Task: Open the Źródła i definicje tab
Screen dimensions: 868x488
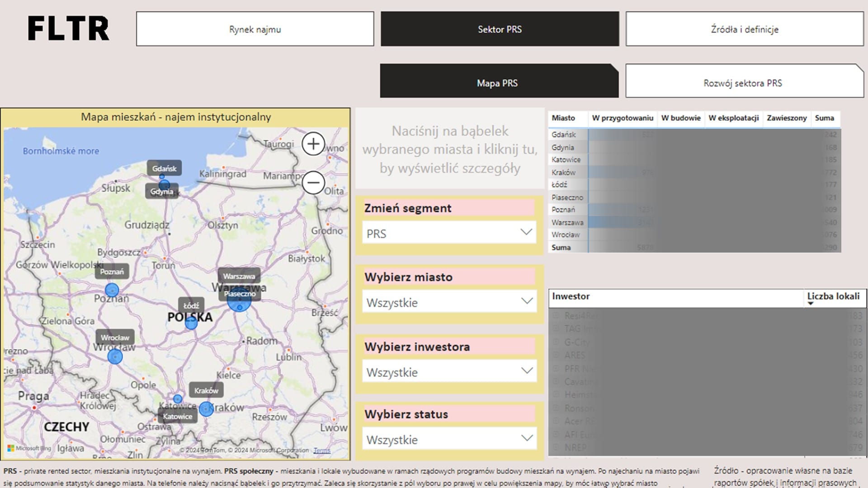Action: [744, 29]
